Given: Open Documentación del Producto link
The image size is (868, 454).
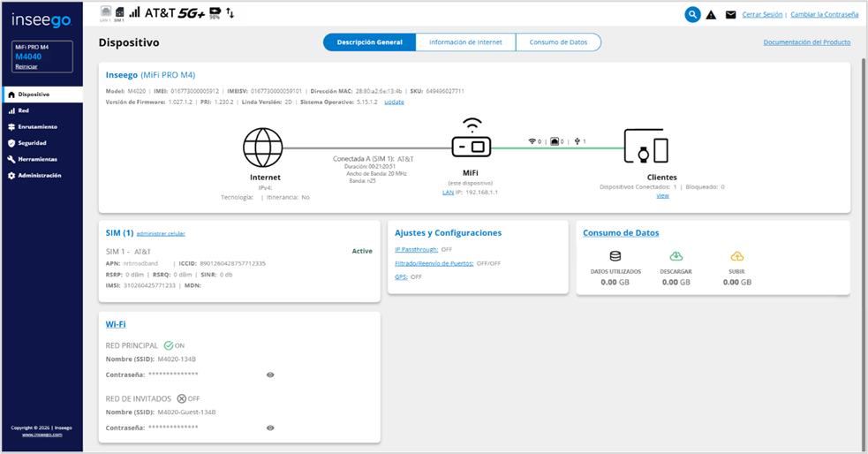Looking at the screenshot, I should point(806,42).
